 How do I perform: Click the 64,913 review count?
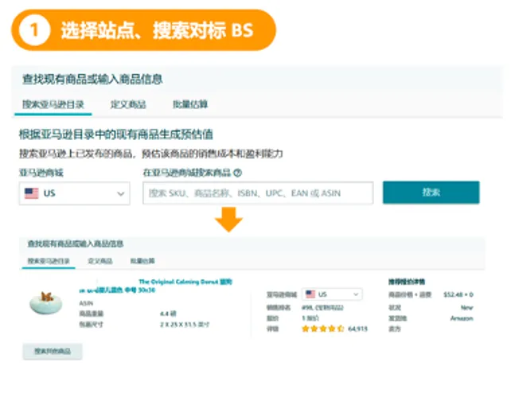pyautogui.click(x=358, y=328)
